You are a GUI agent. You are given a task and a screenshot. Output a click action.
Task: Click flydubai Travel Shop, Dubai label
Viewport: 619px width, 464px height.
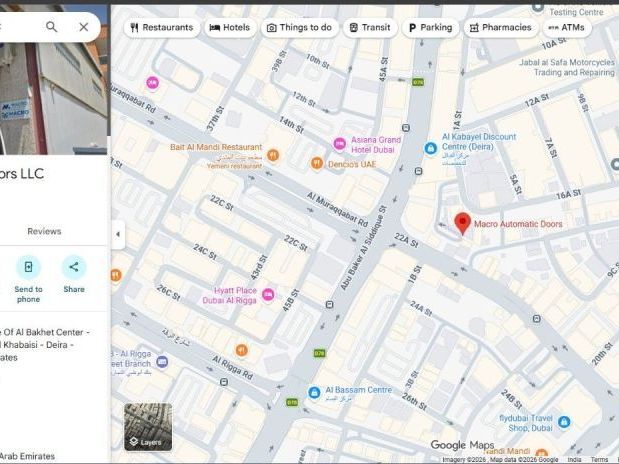(526, 423)
